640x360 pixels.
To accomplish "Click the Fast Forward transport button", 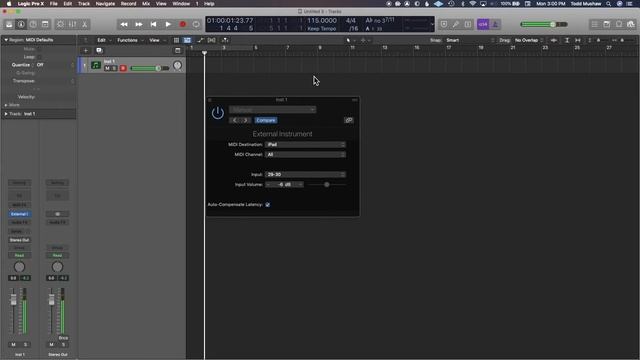I will coord(139,24).
